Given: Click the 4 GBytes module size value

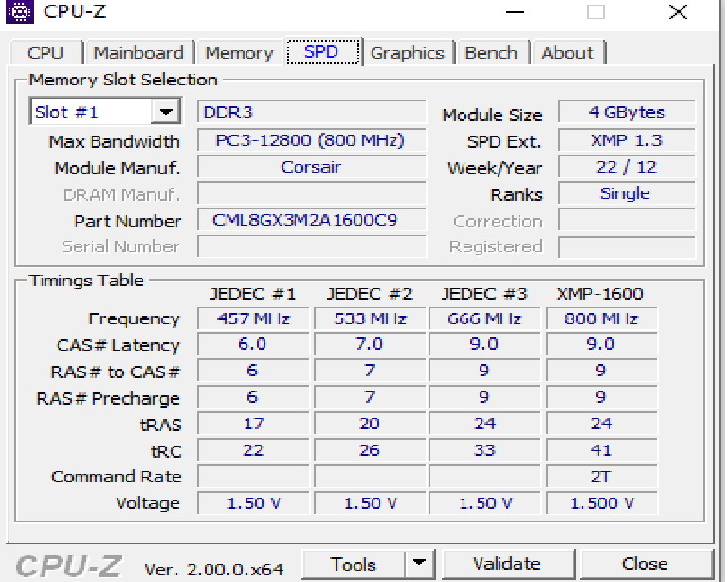Looking at the screenshot, I should (627, 112).
